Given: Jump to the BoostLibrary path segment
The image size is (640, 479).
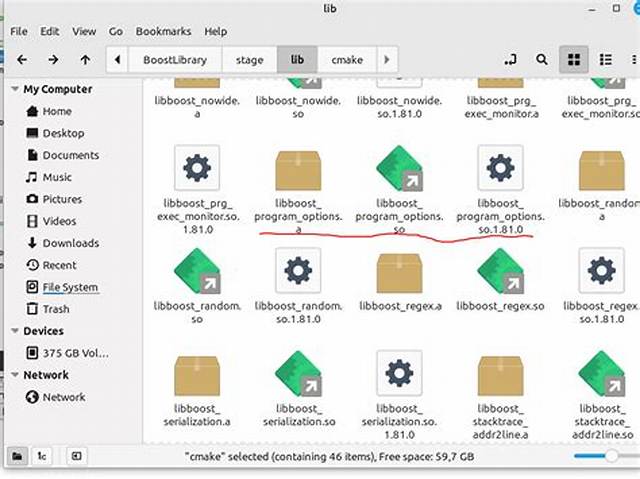Looking at the screenshot, I should 175,60.
